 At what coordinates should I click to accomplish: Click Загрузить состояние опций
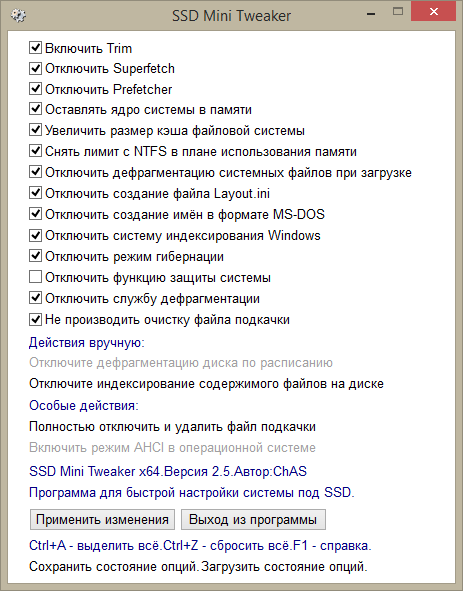click(284, 567)
